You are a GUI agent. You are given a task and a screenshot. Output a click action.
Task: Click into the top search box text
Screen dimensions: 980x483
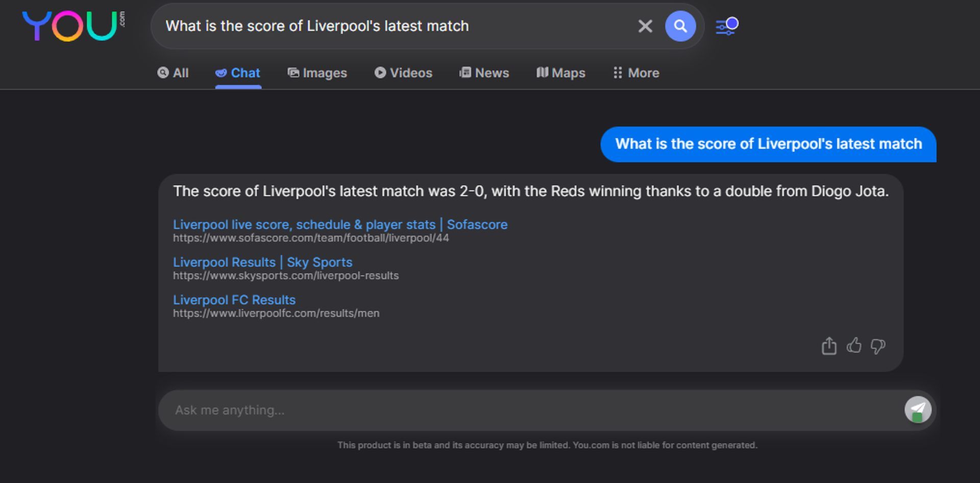[x=393, y=26]
